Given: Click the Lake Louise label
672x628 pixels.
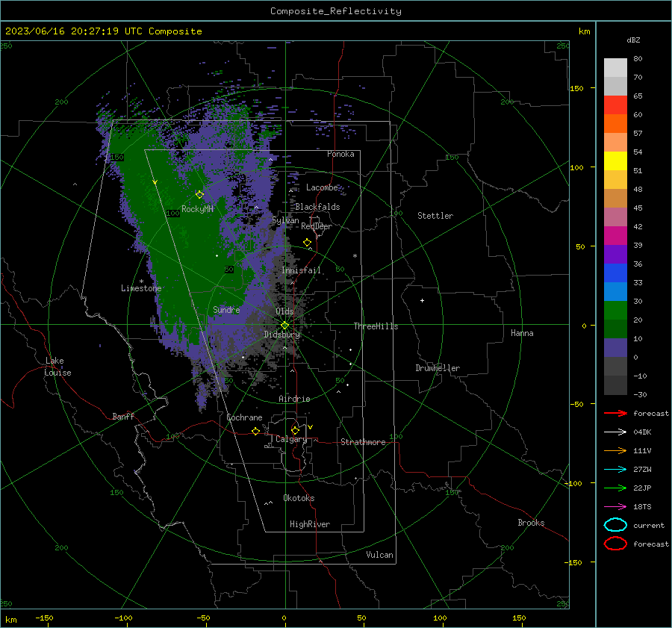Looking at the screenshot, I should point(57,367).
